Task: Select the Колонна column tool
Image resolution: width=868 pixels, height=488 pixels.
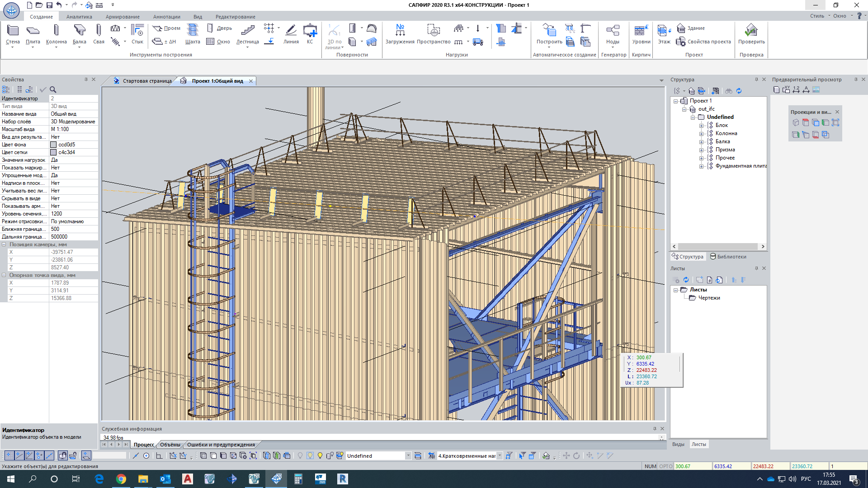Action: [56, 34]
